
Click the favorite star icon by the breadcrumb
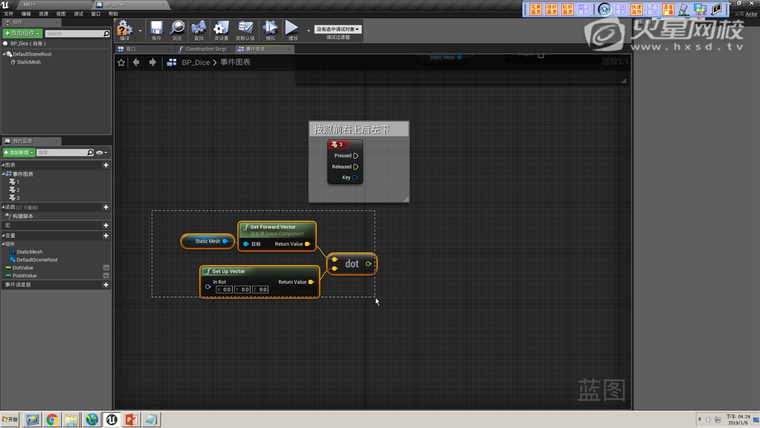(x=122, y=62)
